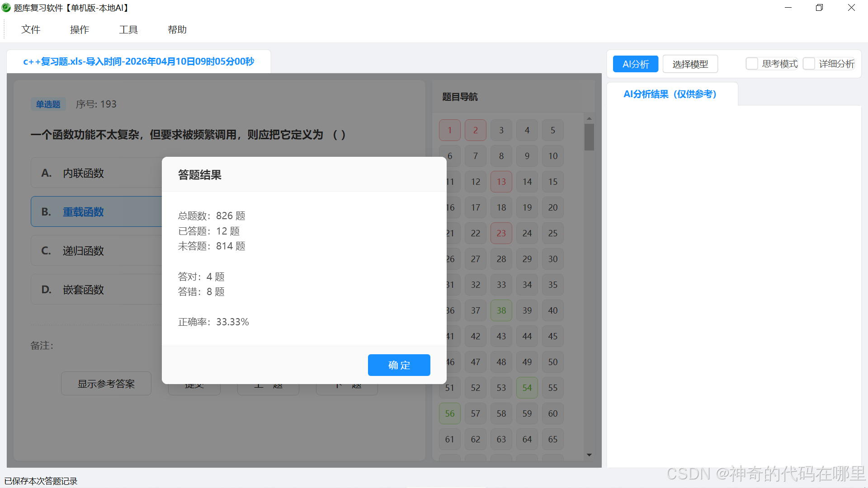Choose option B 重载函数
This screenshot has height=488, width=868.
pos(97,212)
